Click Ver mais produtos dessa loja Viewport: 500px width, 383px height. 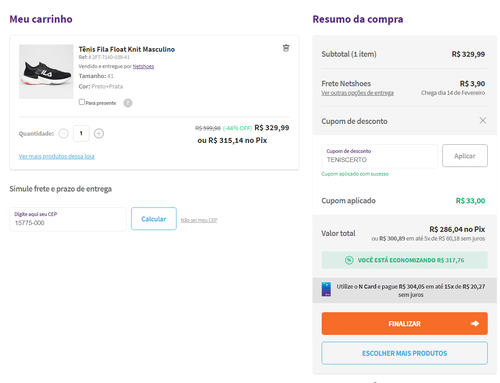[56, 156]
